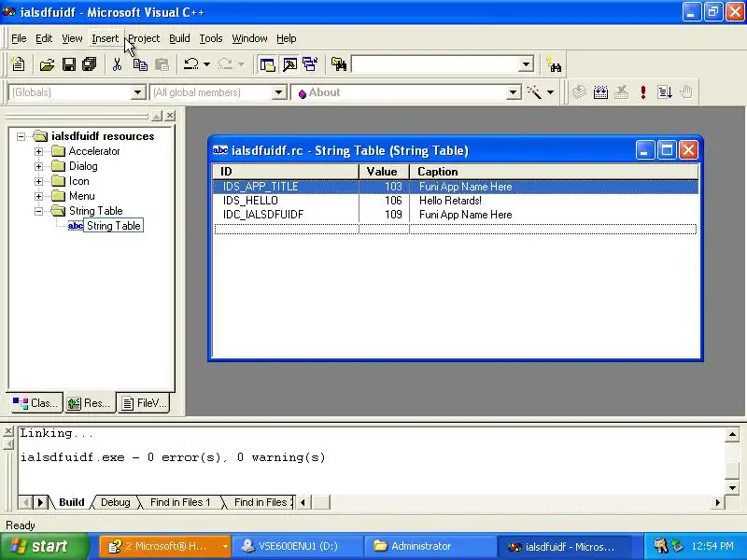747x560 pixels.
Task: Open the Edit menu
Action: 44,38
